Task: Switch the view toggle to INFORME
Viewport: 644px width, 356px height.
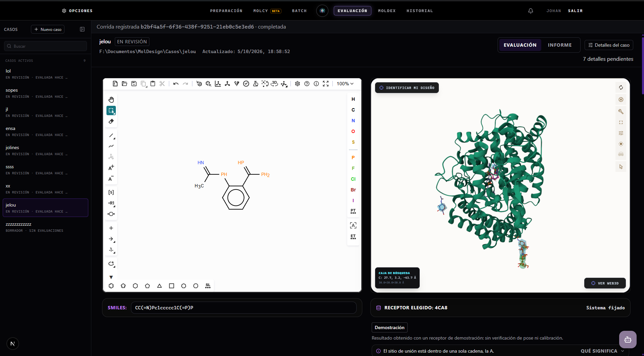Action: pos(560,45)
